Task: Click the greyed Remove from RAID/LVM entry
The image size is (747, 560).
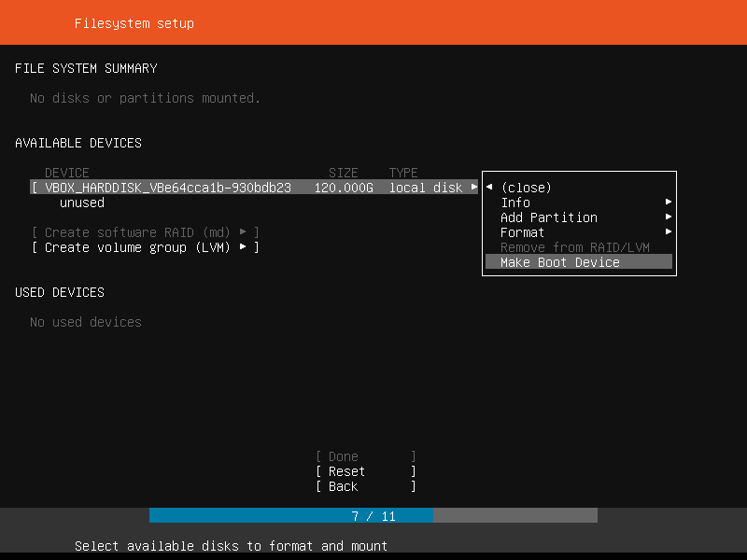Action: (x=579, y=247)
